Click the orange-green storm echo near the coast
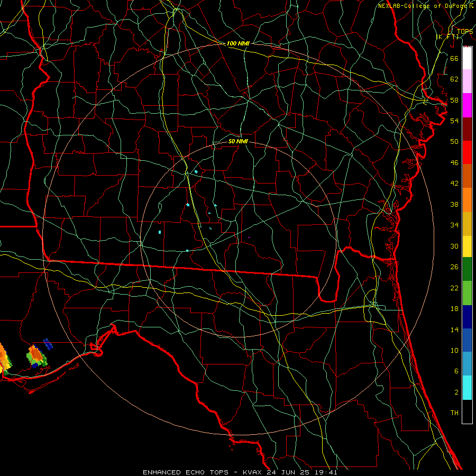The width and height of the screenshot is (476, 476). [37, 356]
